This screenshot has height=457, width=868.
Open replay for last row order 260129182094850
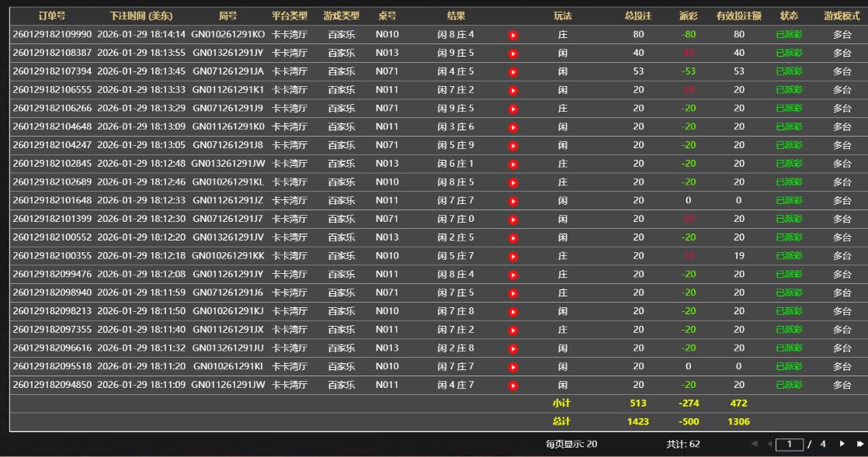pos(512,385)
